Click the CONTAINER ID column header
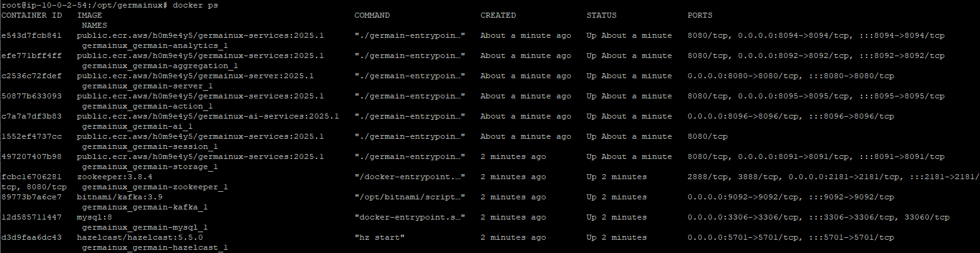980x253 pixels. [31, 15]
